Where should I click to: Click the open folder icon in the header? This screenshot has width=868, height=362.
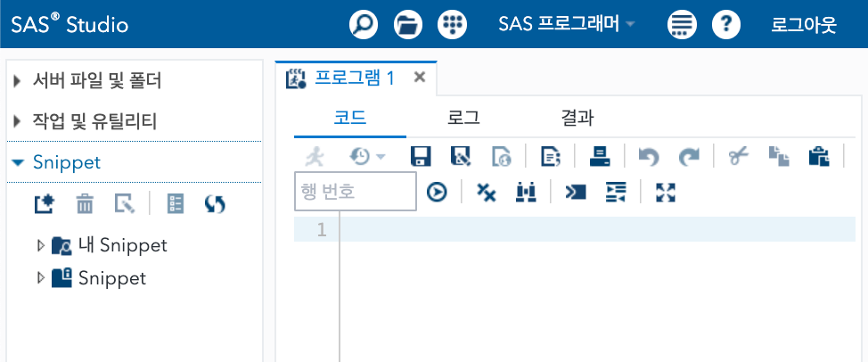pos(408,24)
